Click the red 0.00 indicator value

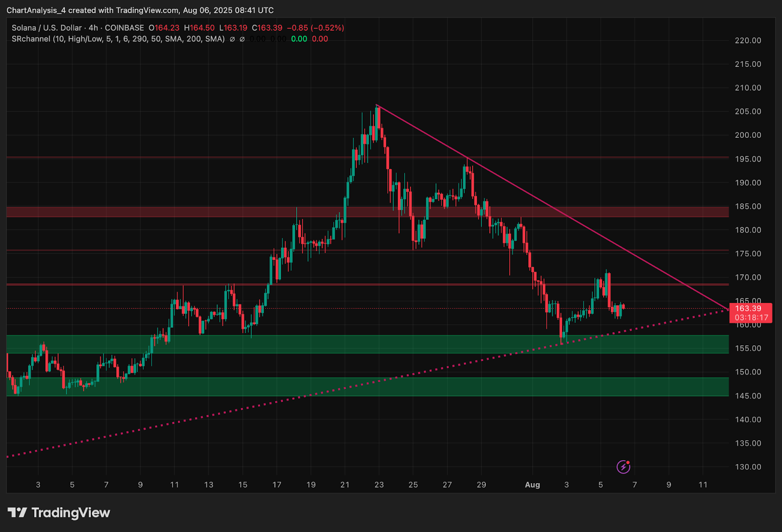point(320,39)
